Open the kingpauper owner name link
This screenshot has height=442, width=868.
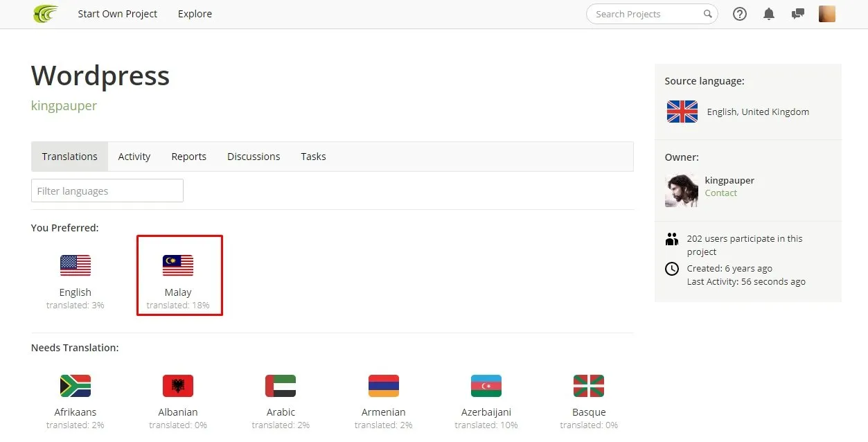click(729, 180)
